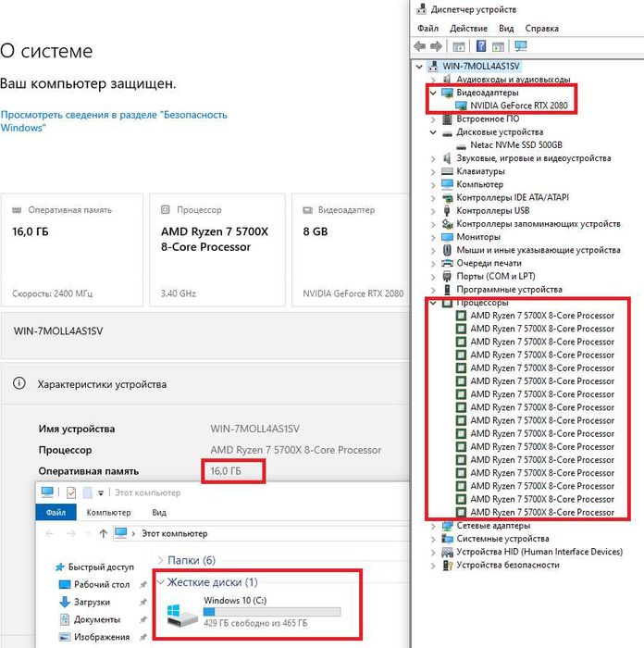
Task: Click the Back arrow in Device Manager toolbar
Action: [419, 46]
